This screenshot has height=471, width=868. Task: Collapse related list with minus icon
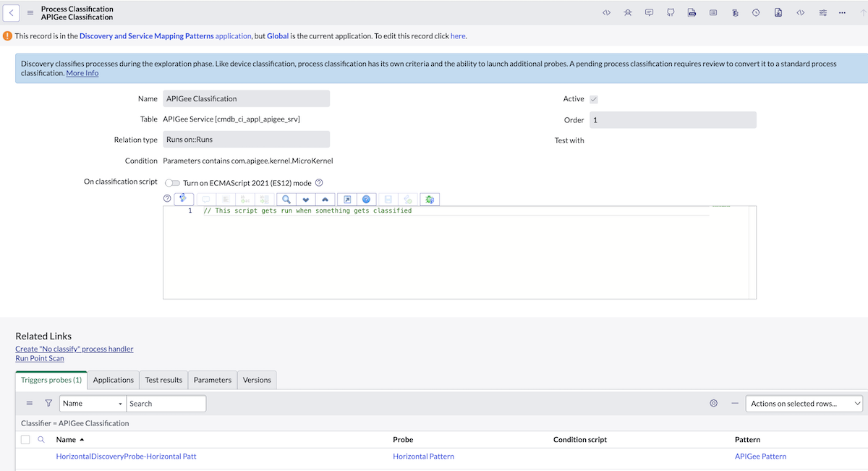pos(735,403)
